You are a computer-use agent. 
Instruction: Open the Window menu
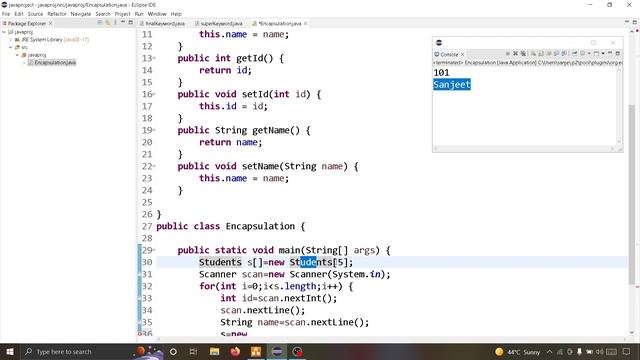pyautogui.click(x=157, y=14)
